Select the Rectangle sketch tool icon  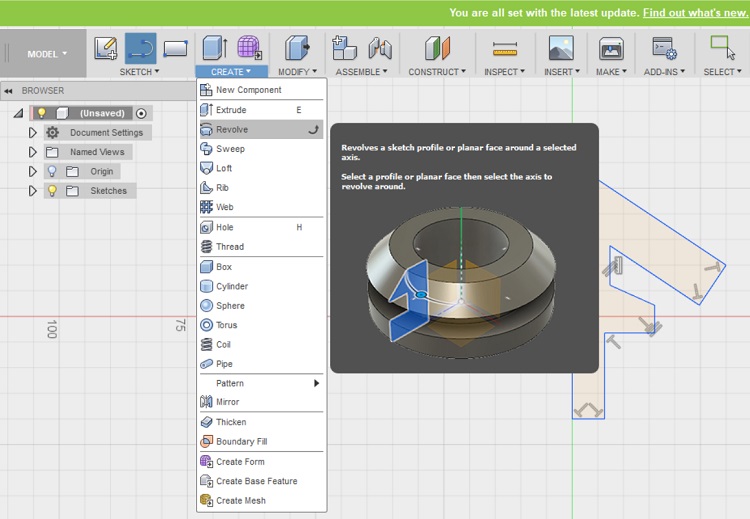pos(175,48)
